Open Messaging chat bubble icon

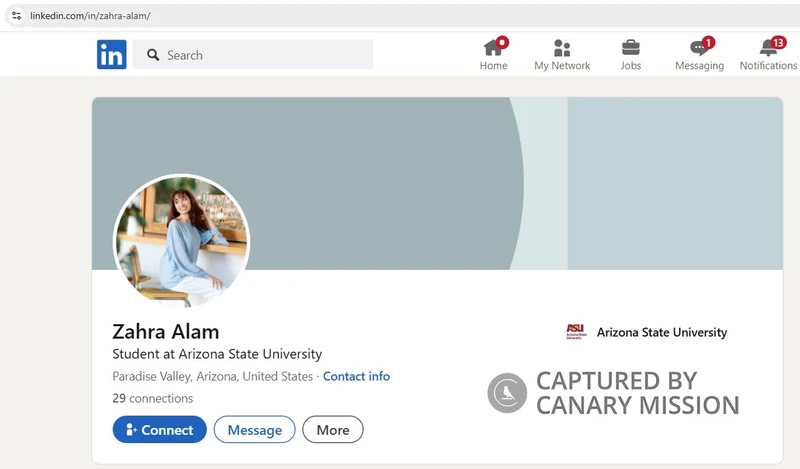tap(699, 48)
